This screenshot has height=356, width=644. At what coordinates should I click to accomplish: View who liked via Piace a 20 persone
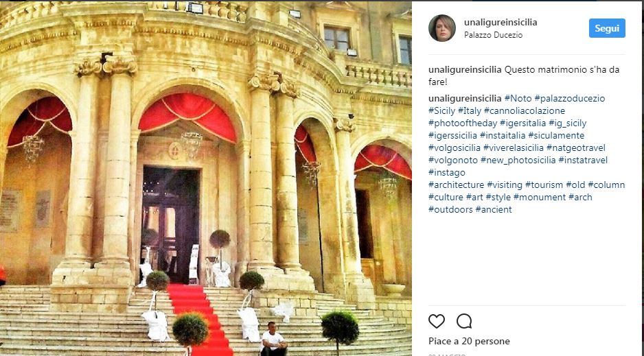pos(469,341)
